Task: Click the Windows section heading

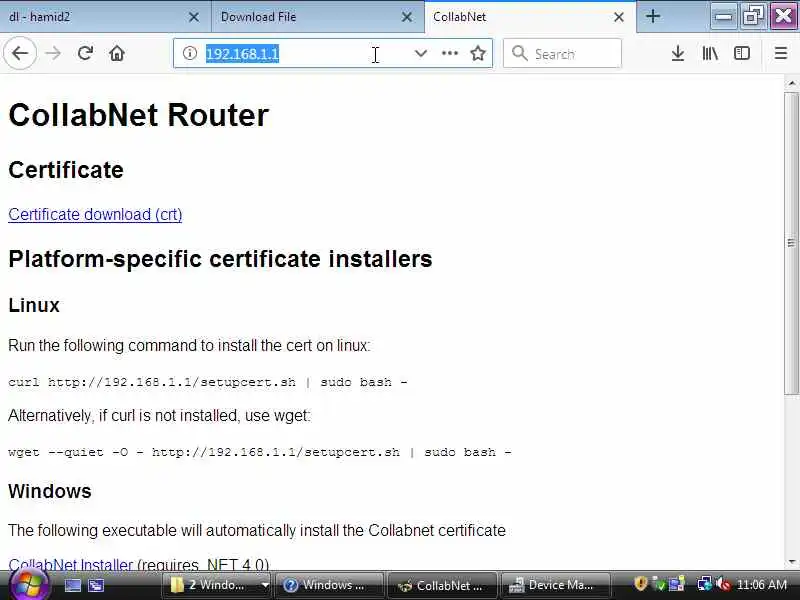Action: coord(50,491)
